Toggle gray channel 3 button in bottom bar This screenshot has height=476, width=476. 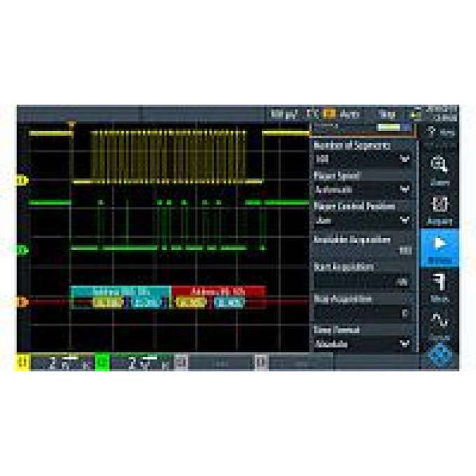181,362
